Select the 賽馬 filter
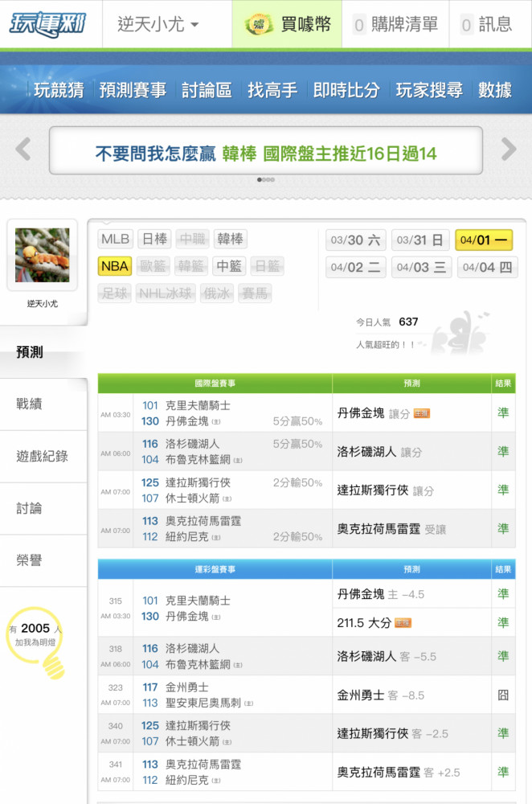This screenshot has height=804, width=532. [x=255, y=293]
